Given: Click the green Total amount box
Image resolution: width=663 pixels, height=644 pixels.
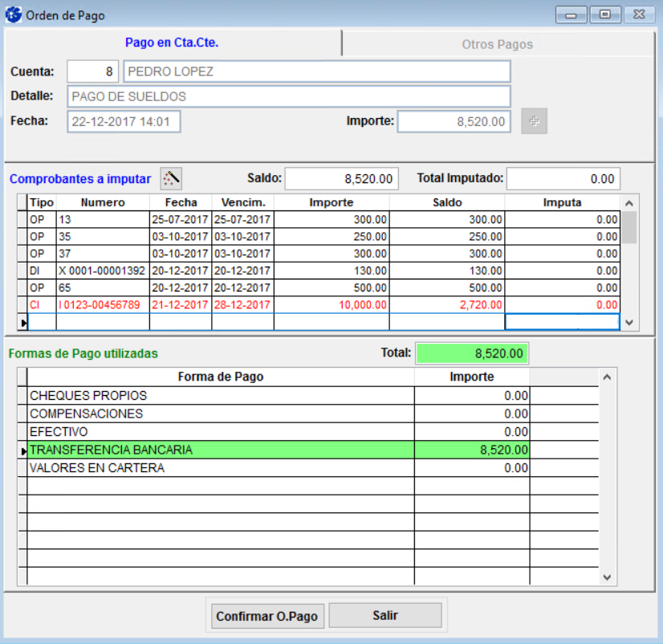Looking at the screenshot, I should tap(472, 353).
